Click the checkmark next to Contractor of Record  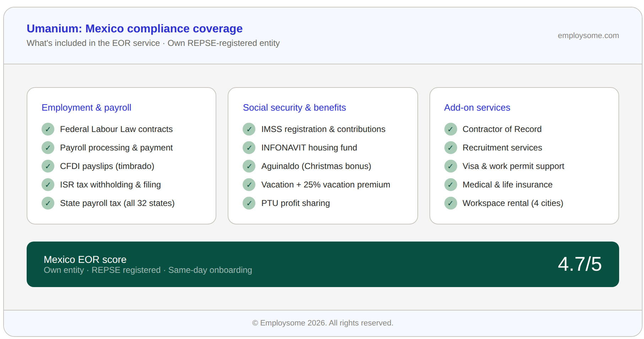[x=450, y=129]
